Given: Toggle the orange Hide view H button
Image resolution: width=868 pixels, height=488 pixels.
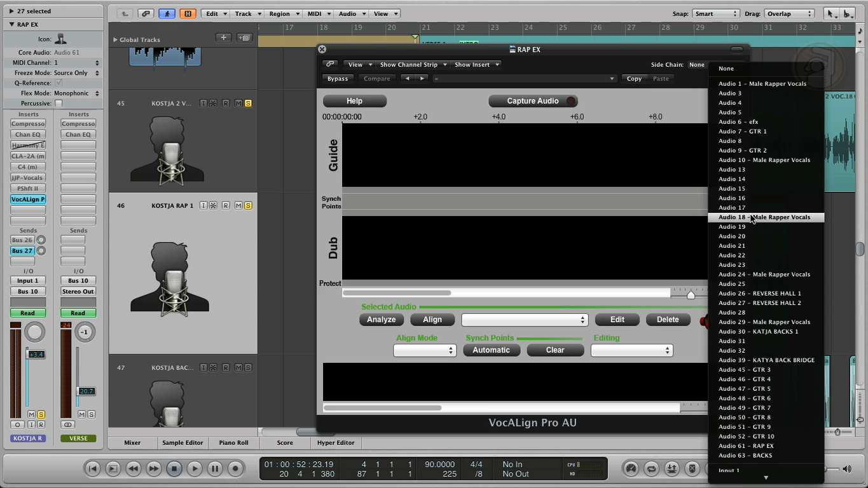Looking at the screenshot, I should coord(188,13).
